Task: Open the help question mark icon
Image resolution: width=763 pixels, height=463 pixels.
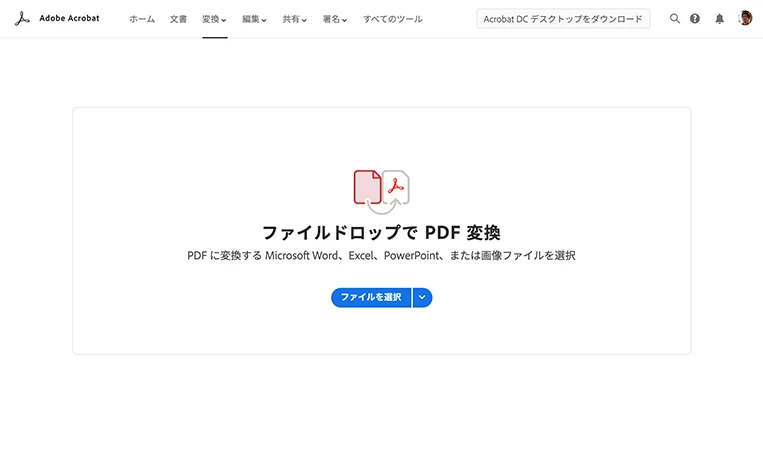Action: tap(695, 19)
